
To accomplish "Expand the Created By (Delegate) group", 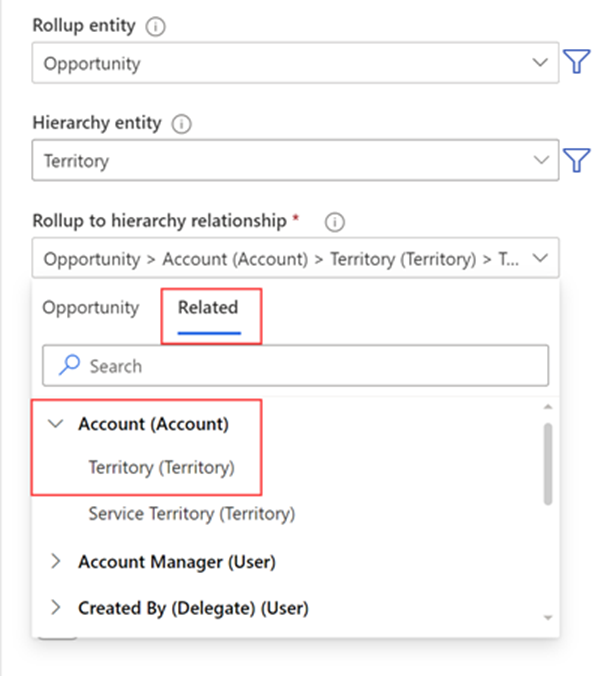I will 56,607.
